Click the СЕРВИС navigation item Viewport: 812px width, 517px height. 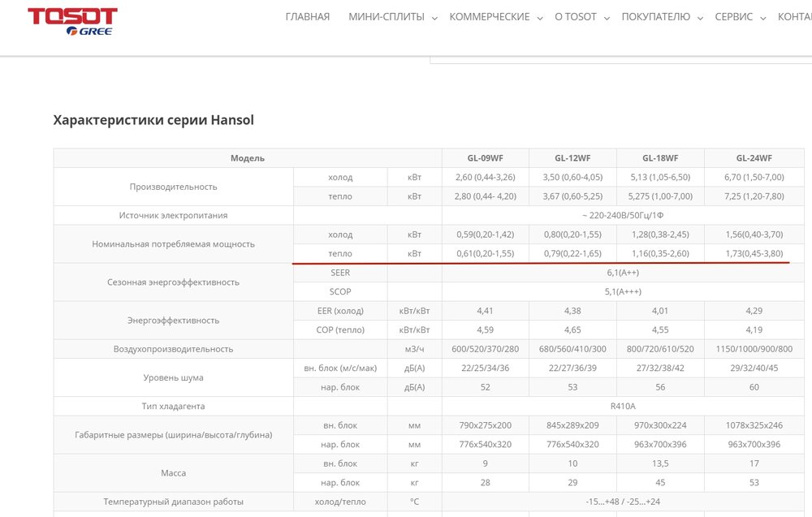click(733, 17)
